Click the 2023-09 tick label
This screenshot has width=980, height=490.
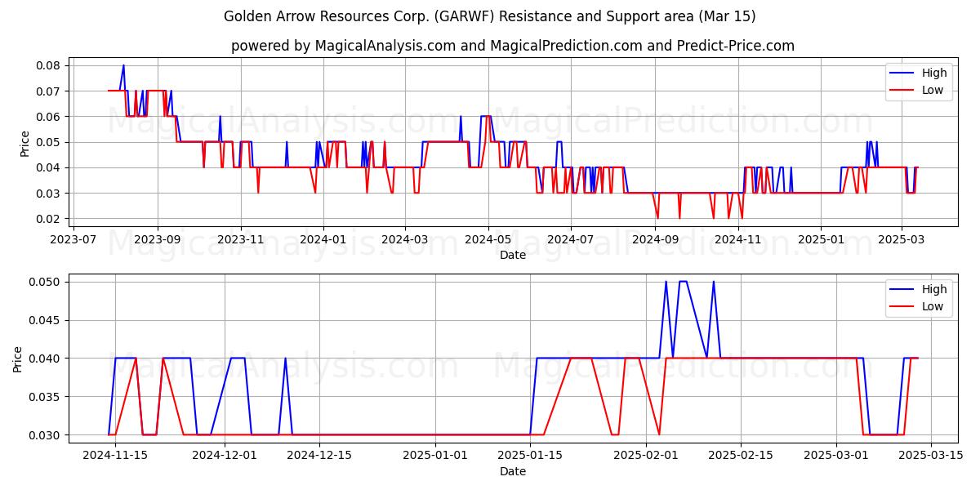tap(158, 239)
